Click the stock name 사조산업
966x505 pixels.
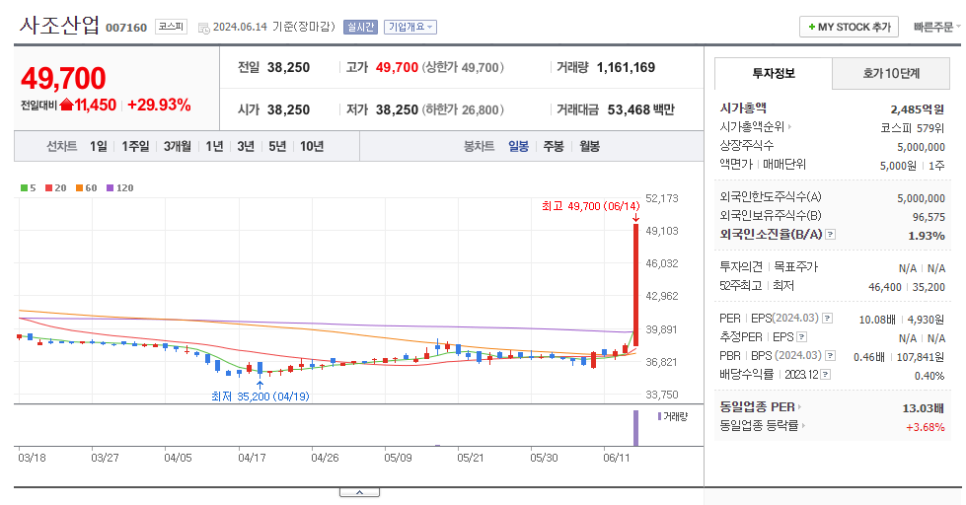coord(59,25)
